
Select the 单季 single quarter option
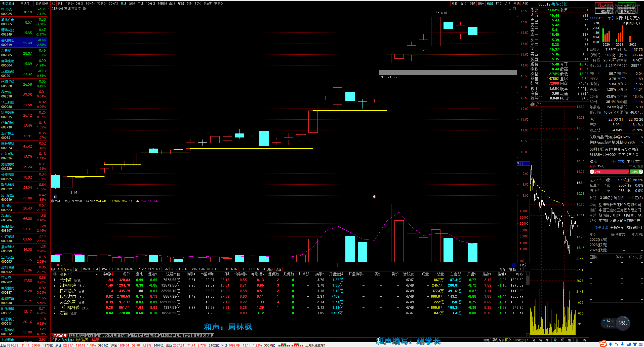pos(611,18)
